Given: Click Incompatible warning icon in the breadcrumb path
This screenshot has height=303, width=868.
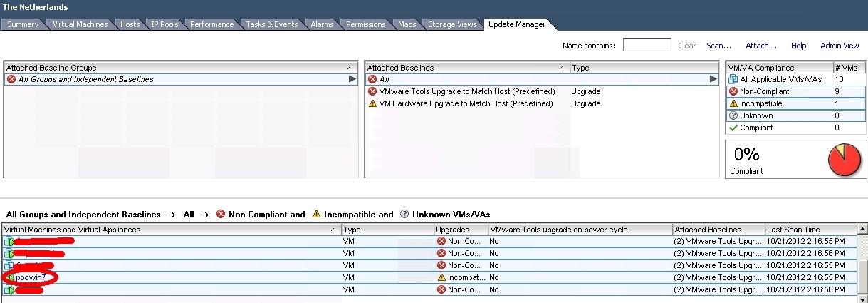Looking at the screenshot, I should tap(316, 214).
